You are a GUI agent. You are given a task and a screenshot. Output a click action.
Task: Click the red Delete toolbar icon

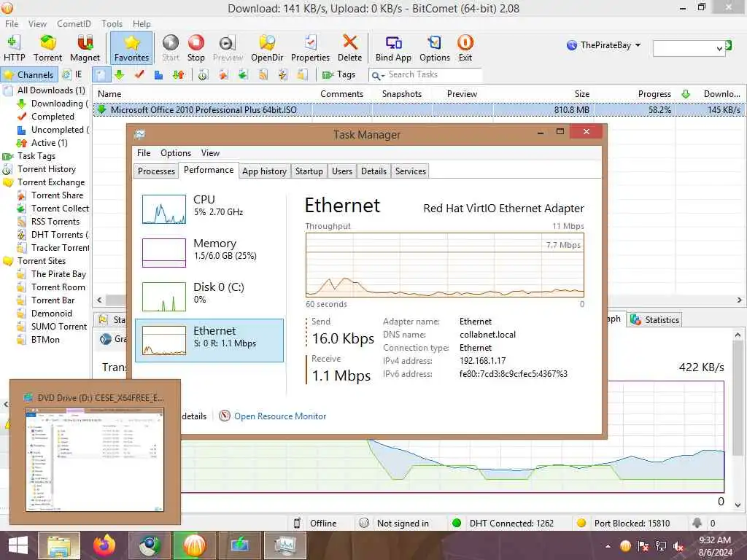click(x=349, y=48)
